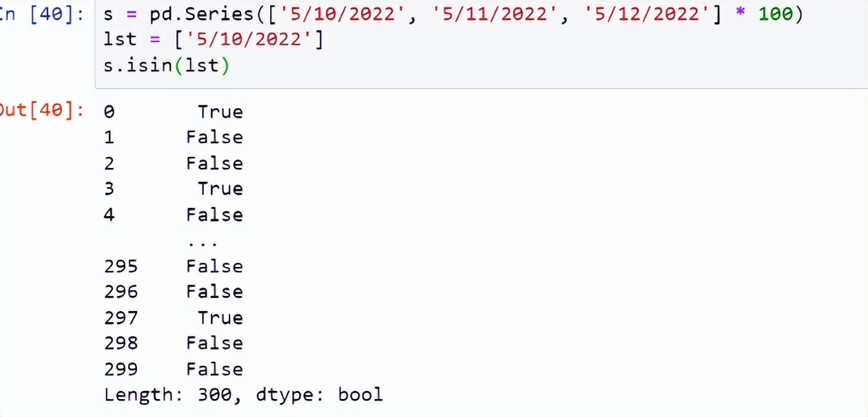Click the False value at index 2
This screenshot has height=417, width=868.
[214, 163]
